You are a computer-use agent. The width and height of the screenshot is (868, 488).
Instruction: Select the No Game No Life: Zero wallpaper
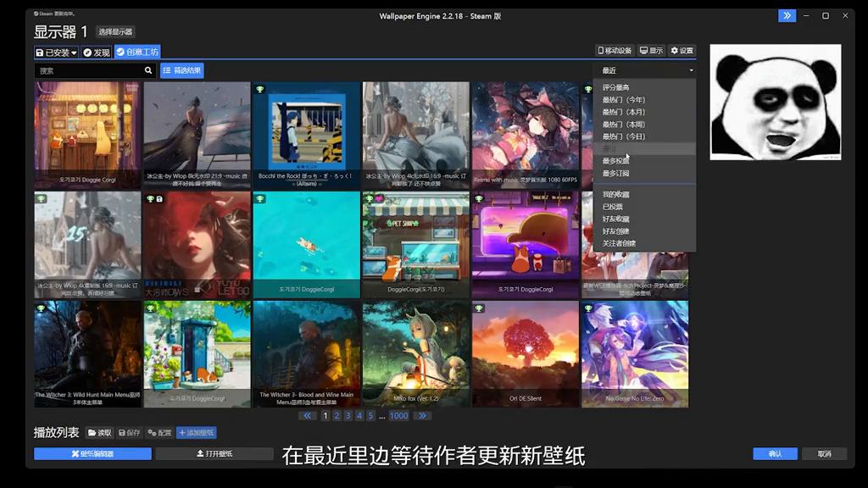(635, 354)
